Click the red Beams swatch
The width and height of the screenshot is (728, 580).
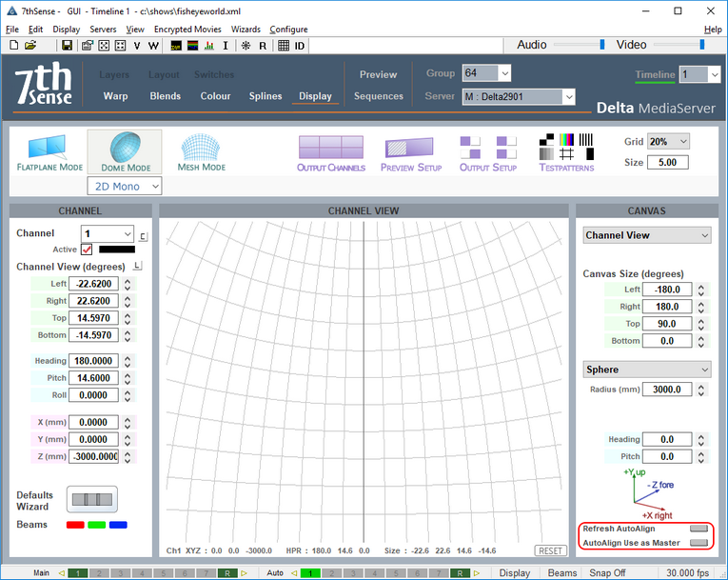75,525
